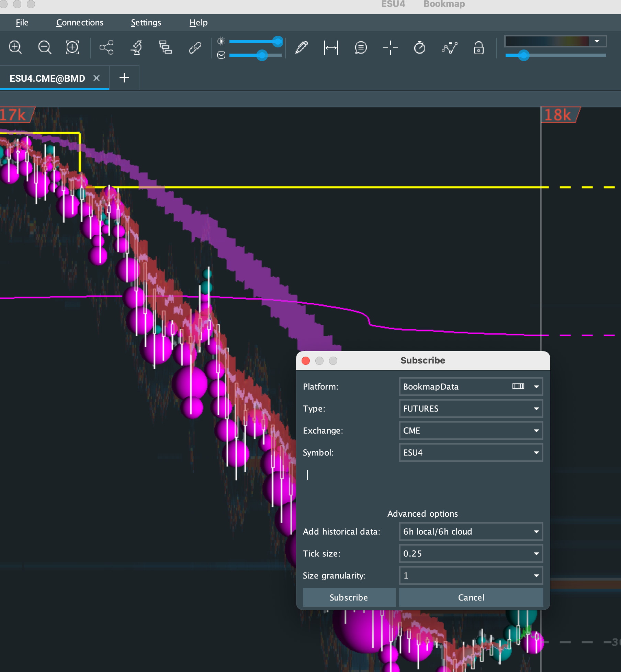Enable the crosshair cursor tool

tap(390, 47)
